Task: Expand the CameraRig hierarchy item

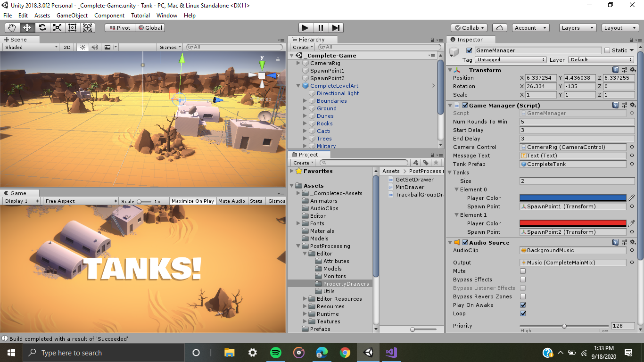Action: pyautogui.click(x=298, y=63)
